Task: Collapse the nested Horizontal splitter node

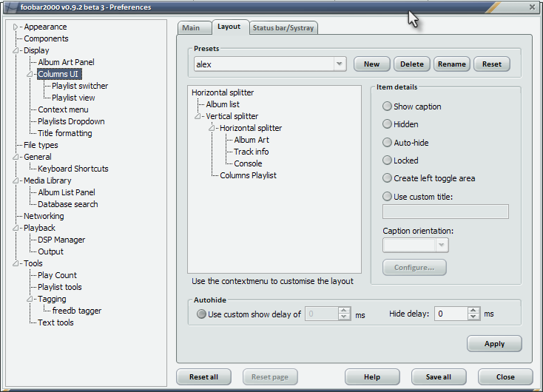Action: click(x=212, y=128)
